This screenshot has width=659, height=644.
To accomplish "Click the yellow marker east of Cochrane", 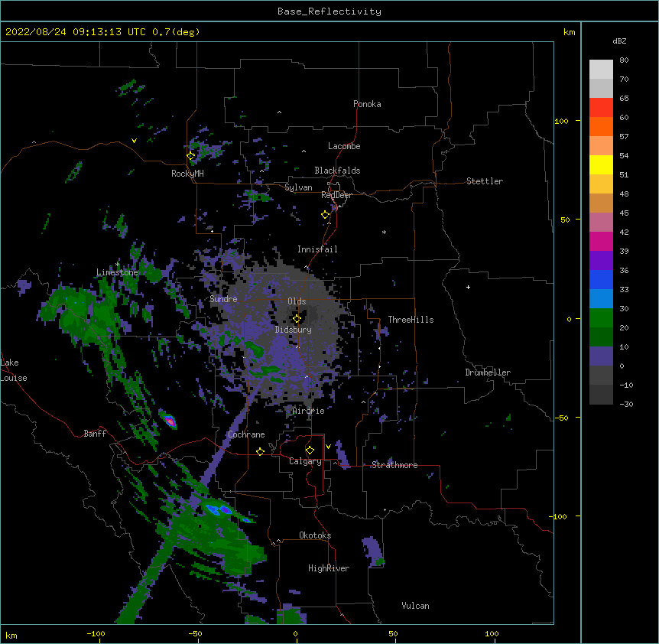I will [x=260, y=451].
